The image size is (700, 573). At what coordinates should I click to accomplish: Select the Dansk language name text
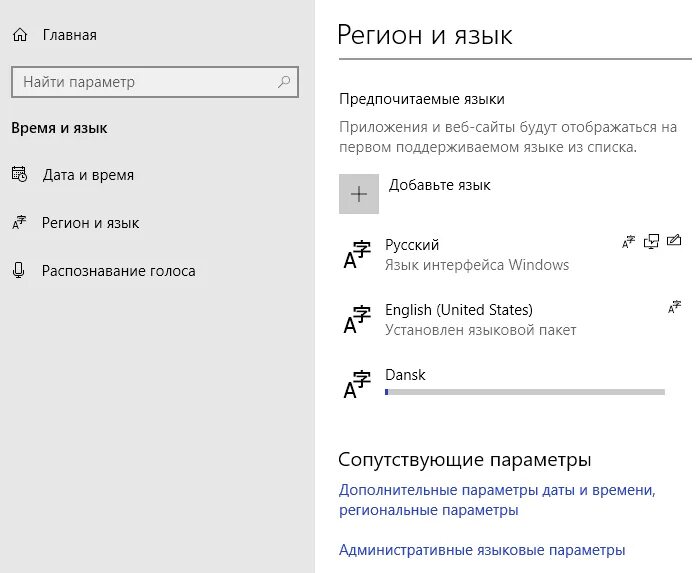(405, 375)
